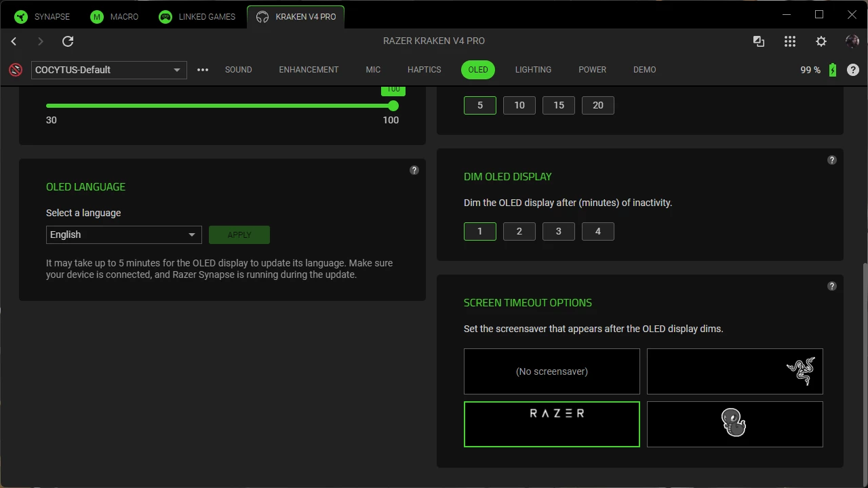Click the RAZER KRAKEN V4 PRO title
Image resolution: width=868 pixels, height=488 pixels.
click(434, 41)
